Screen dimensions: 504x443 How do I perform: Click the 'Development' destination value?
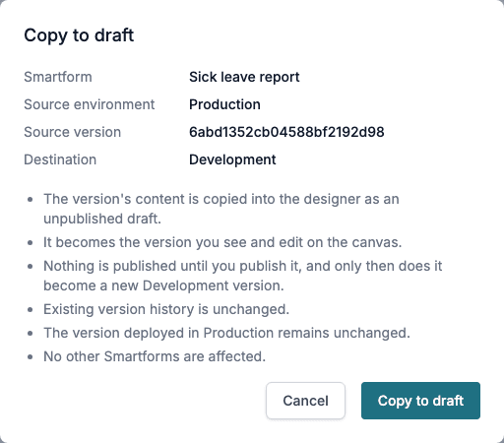(x=232, y=159)
